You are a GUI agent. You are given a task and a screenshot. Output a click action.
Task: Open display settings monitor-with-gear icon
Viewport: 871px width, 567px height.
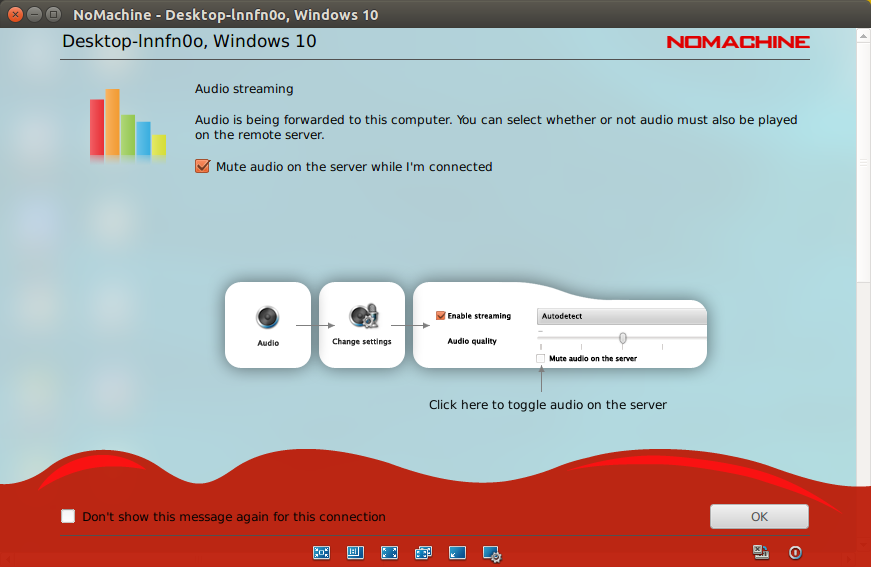[492, 553]
